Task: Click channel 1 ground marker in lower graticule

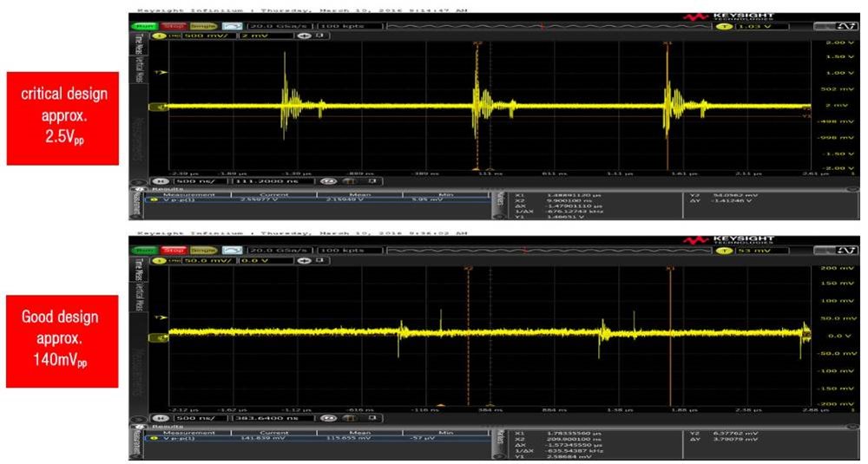Action: point(160,338)
